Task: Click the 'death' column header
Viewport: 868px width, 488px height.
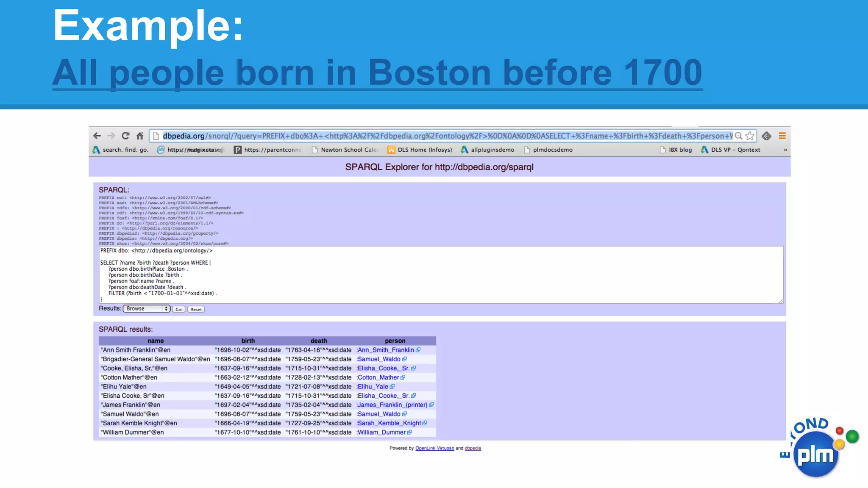Action: coord(319,341)
